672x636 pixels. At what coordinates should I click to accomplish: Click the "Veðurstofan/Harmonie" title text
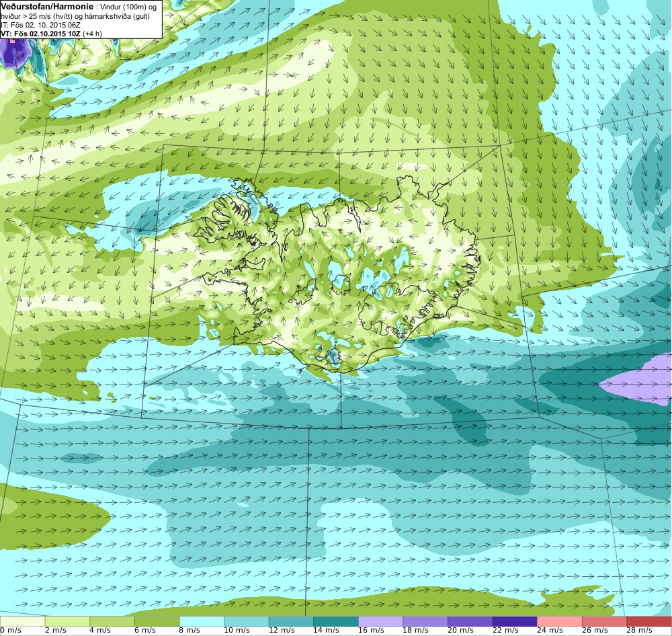47,7
